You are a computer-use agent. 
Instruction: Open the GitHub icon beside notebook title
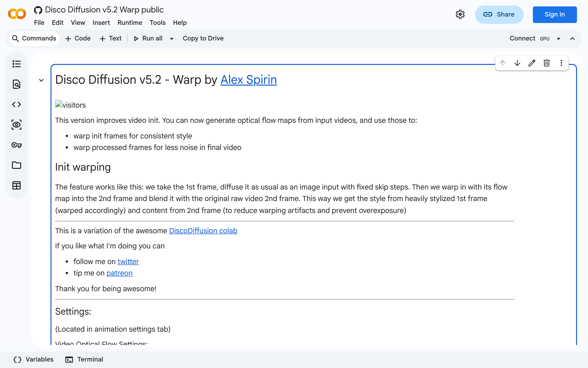(38, 10)
